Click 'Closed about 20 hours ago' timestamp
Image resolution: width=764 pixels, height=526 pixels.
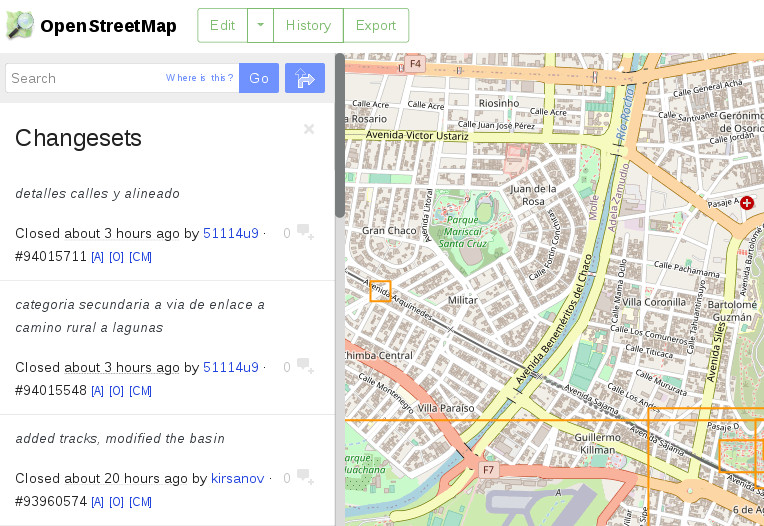(x=101, y=478)
